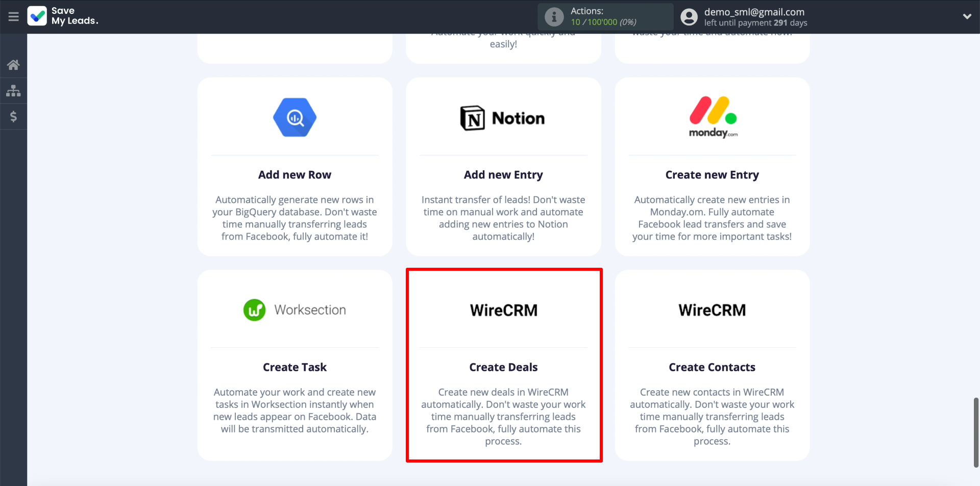Click the demo_sml@gmail.com account email

click(x=754, y=12)
